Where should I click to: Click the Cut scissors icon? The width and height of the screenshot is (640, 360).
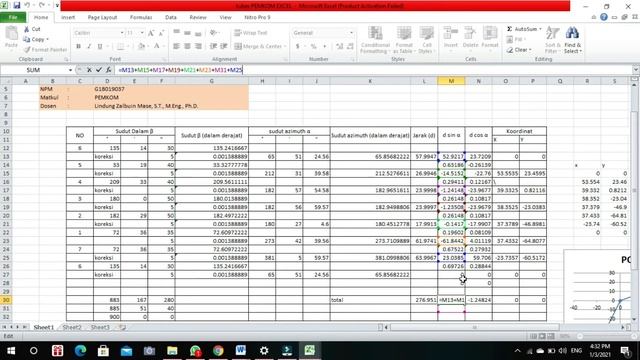(x=27, y=29)
